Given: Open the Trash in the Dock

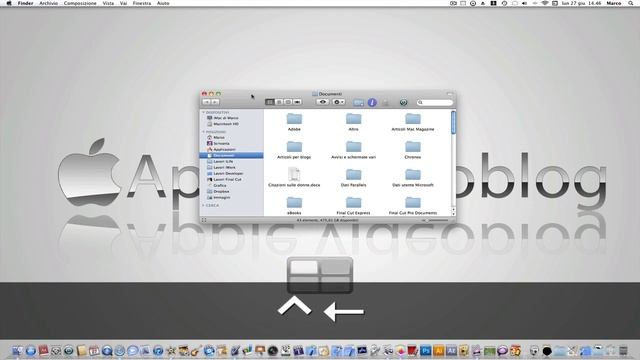Looking at the screenshot, I should tap(623, 351).
